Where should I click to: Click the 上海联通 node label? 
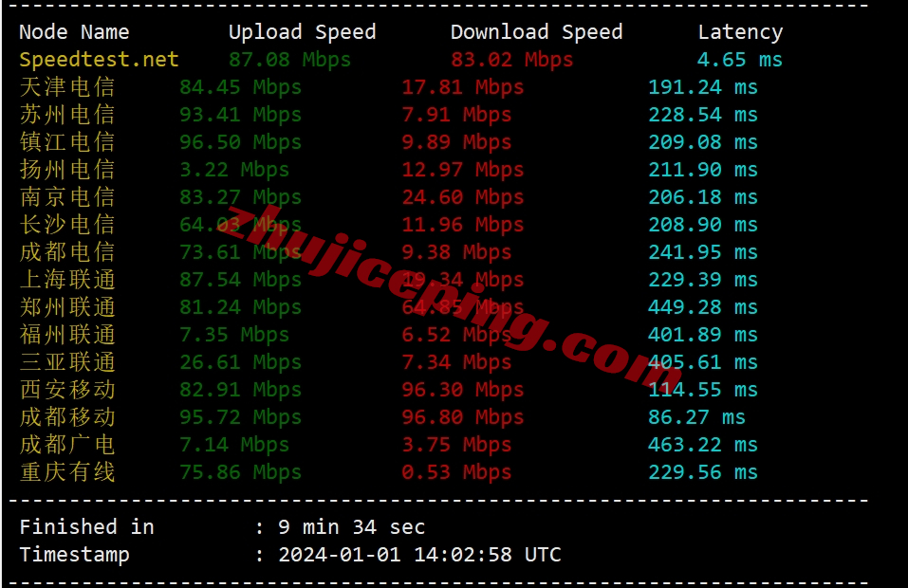pos(67,280)
